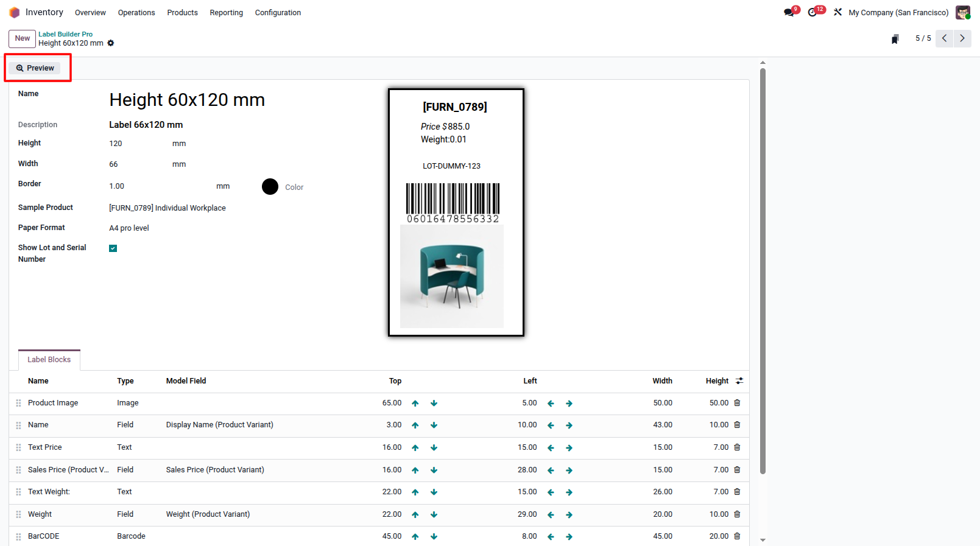Click the 5 / 5 pager counter
The width and height of the screenshot is (980, 546).
(923, 38)
